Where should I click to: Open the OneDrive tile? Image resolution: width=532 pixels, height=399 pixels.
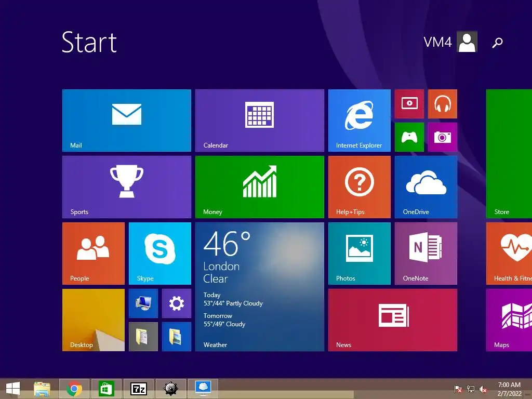pyautogui.click(x=426, y=187)
